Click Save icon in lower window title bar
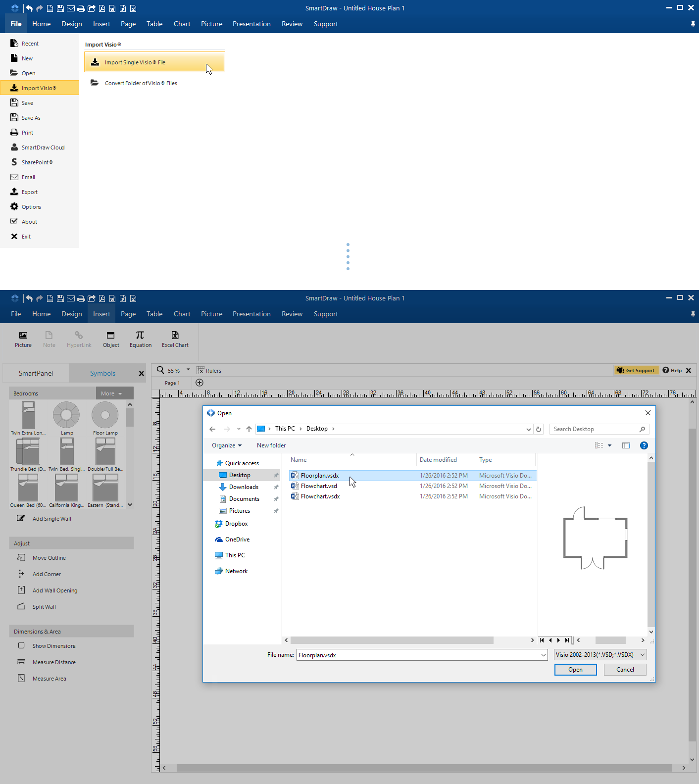 60,298
